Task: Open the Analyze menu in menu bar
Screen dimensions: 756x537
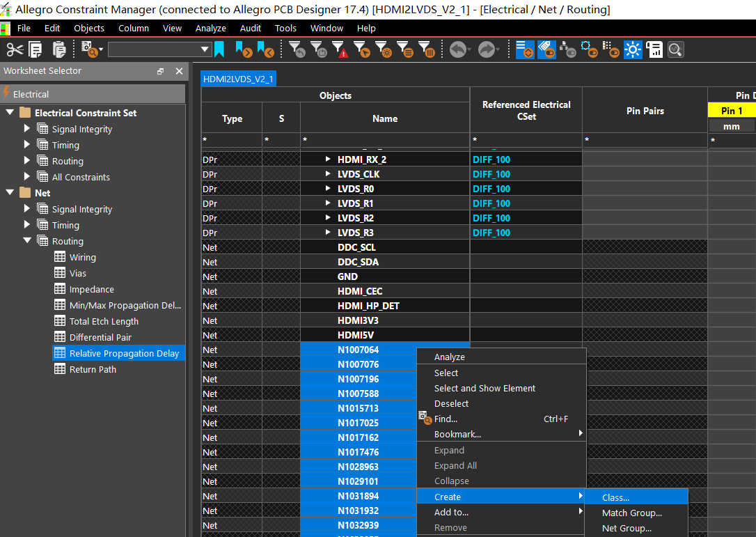Action: pos(211,29)
